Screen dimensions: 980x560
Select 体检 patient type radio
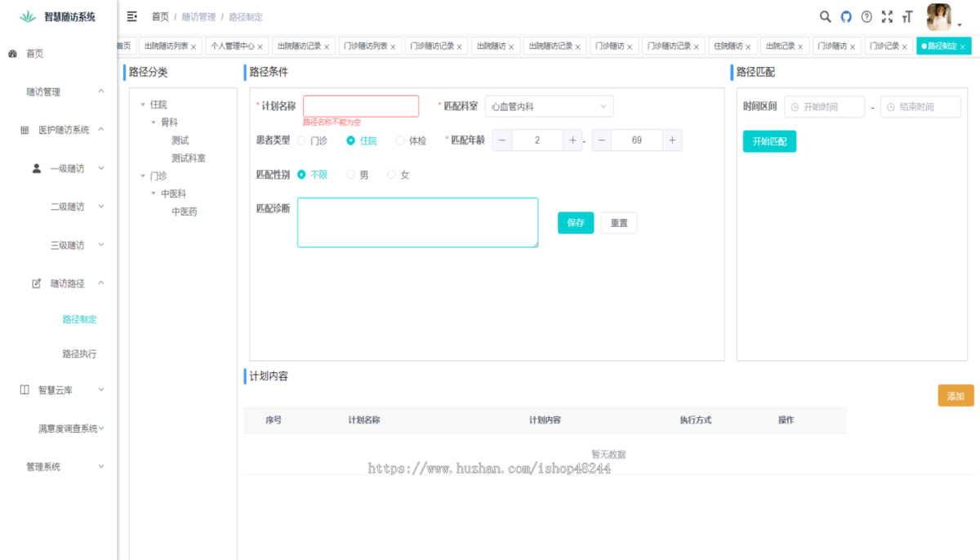[x=400, y=140]
